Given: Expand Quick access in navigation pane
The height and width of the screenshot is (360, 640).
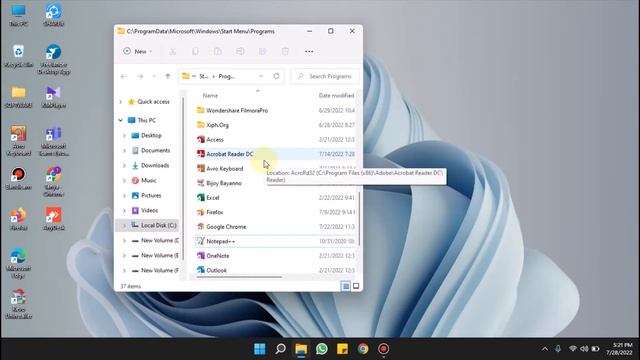Looking at the screenshot, I should coord(120,102).
